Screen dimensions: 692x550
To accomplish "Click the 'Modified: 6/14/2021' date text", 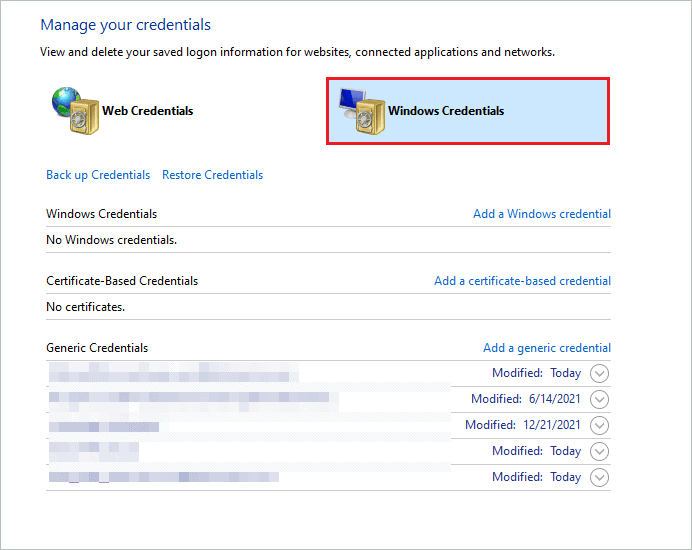I will coord(526,399).
